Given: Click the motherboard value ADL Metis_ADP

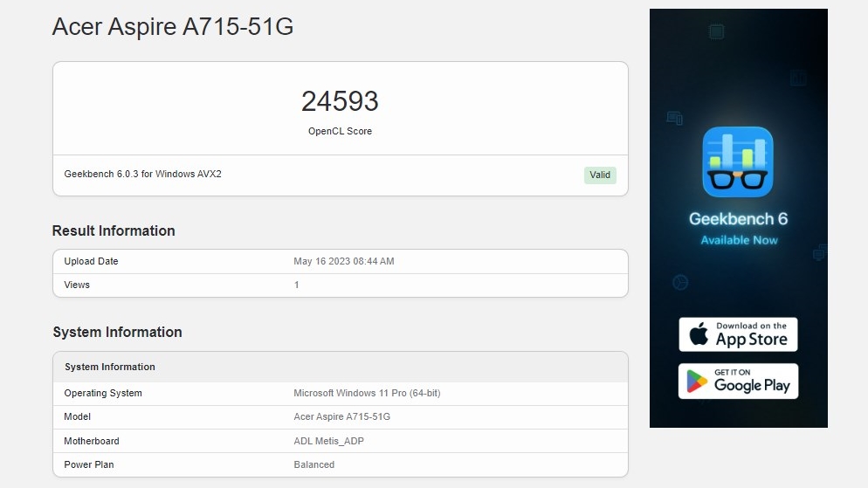Looking at the screenshot, I should pyautogui.click(x=329, y=441).
